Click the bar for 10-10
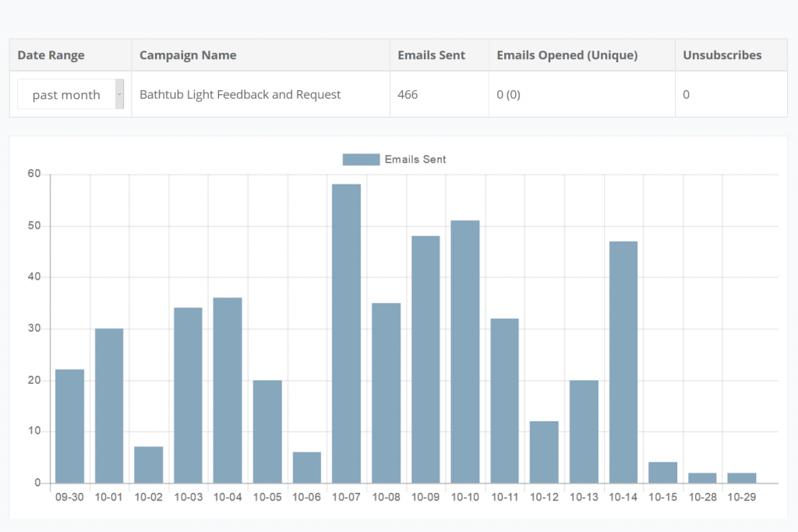The image size is (798, 532). (465, 351)
